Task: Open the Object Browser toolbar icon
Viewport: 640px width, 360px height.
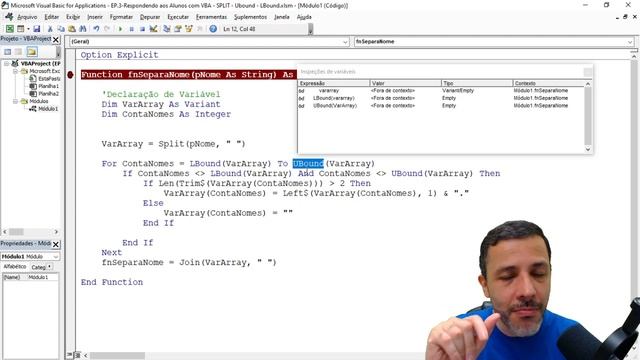Action: tap(189, 29)
